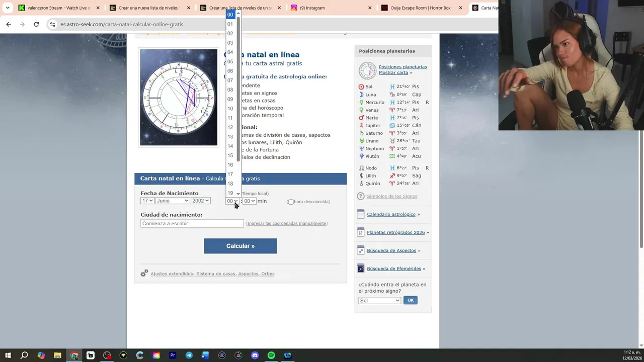Select hour 12 in the open list
The width and height of the screenshot is (644, 362).
pos(231,127)
